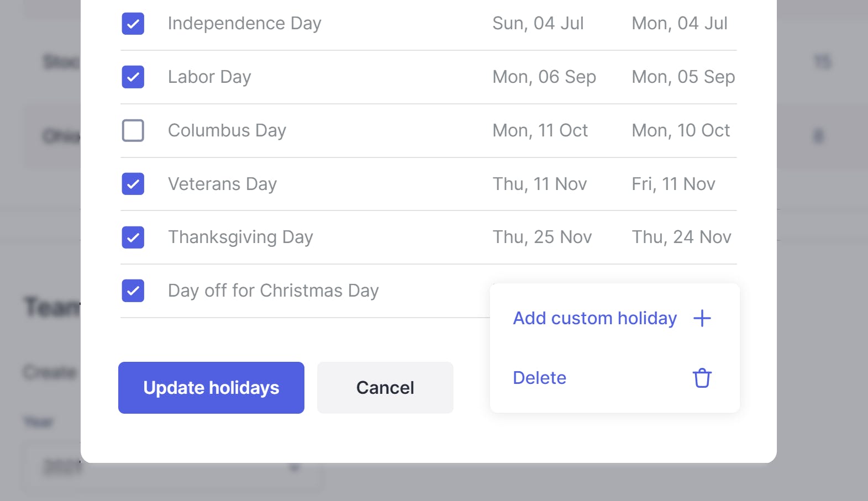This screenshot has height=501, width=868.
Task: Click the plus icon beside Add custom holiday
Action: coord(702,318)
